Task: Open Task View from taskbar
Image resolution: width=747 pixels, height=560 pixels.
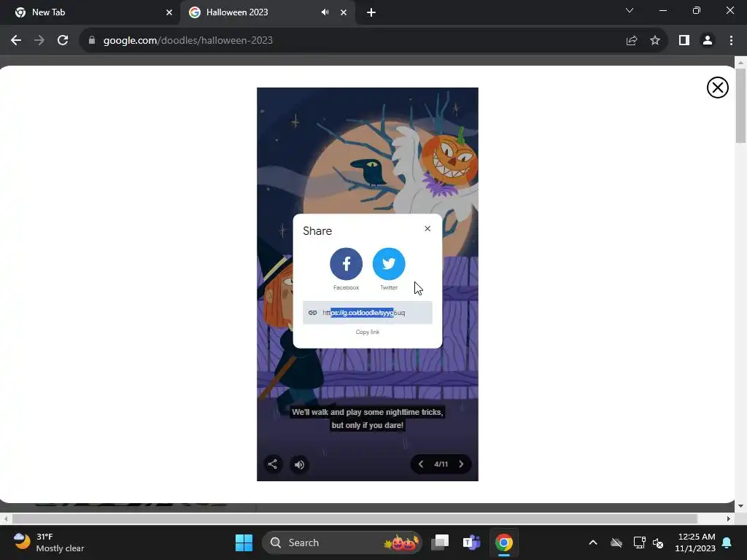Action: click(x=440, y=542)
